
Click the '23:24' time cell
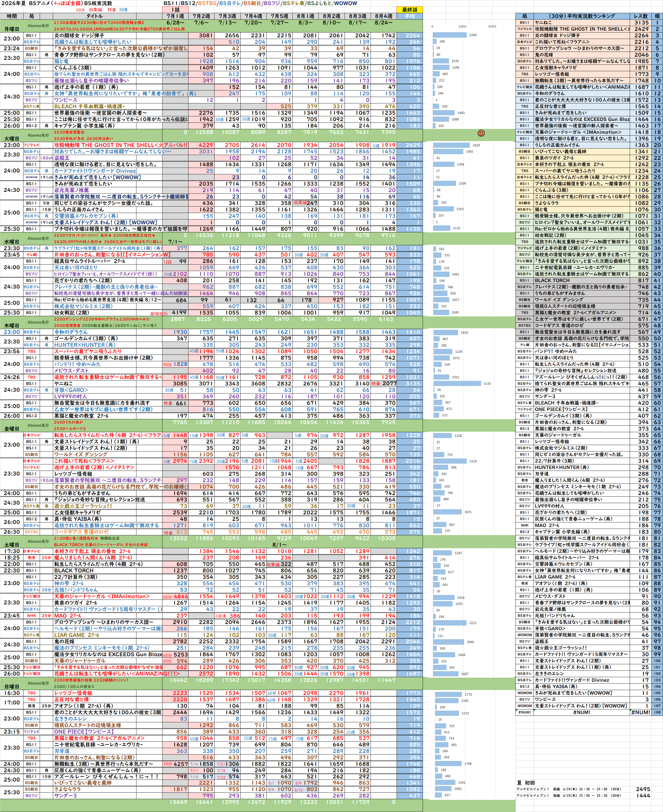click(12, 48)
